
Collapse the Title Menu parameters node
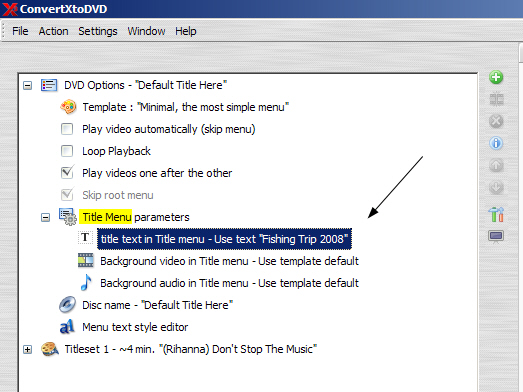[x=45, y=218]
